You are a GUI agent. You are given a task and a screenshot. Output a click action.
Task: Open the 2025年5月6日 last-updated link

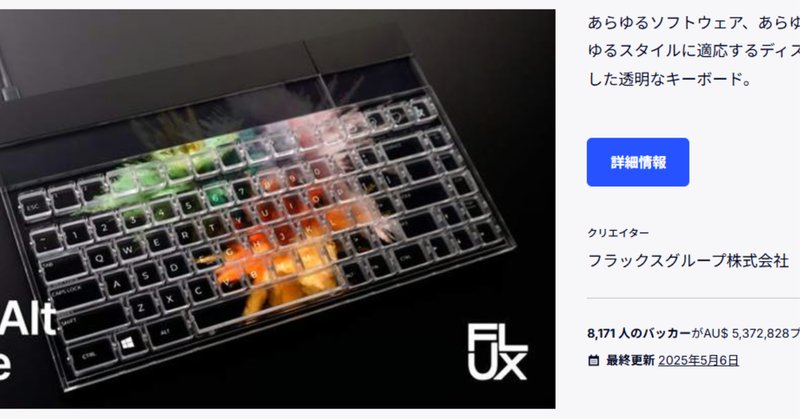[698, 360]
